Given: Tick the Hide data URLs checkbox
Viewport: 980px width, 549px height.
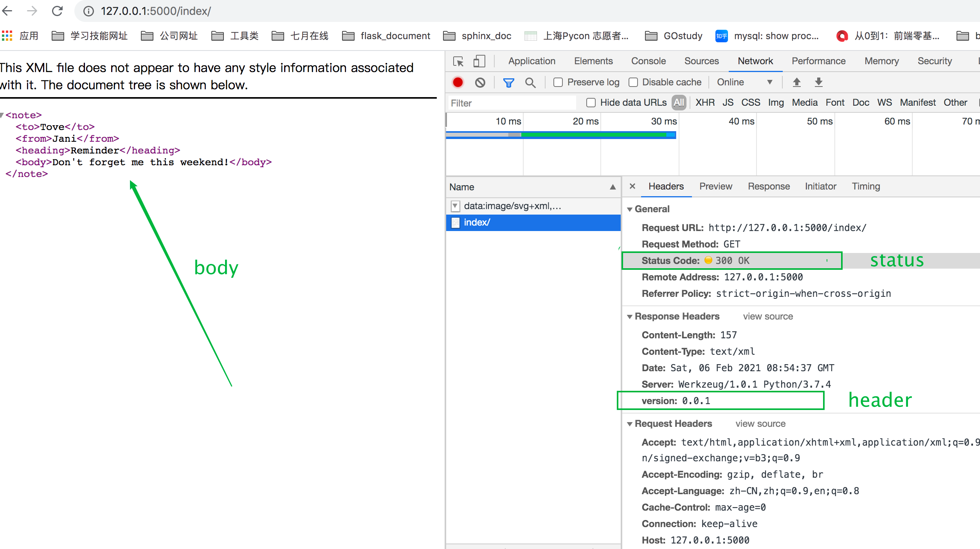Looking at the screenshot, I should click(x=591, y=103).
